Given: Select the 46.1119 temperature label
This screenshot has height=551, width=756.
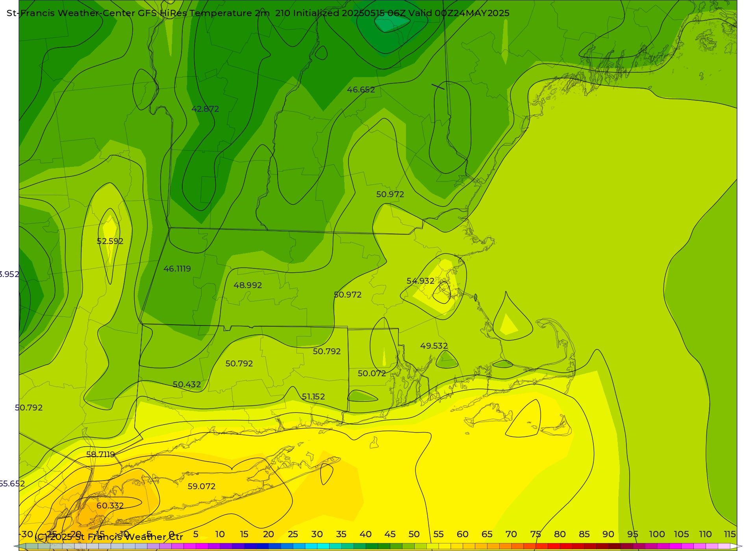Looking at the screenshot, I should coord(177,269).
